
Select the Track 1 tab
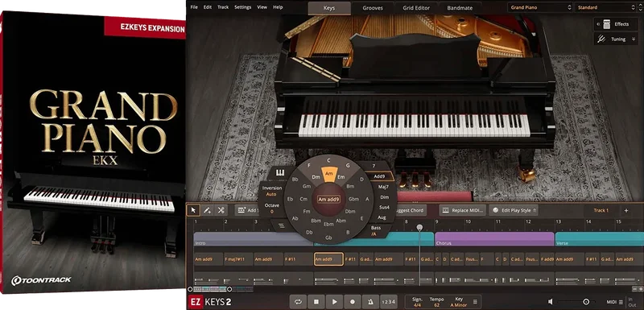pos(601,210)
